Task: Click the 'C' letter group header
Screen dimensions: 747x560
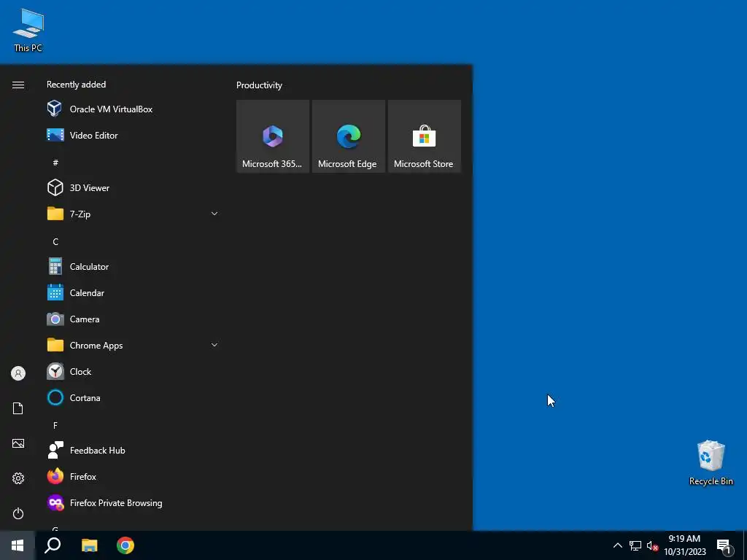Action: pyautogui.click(x=55, y=242)
